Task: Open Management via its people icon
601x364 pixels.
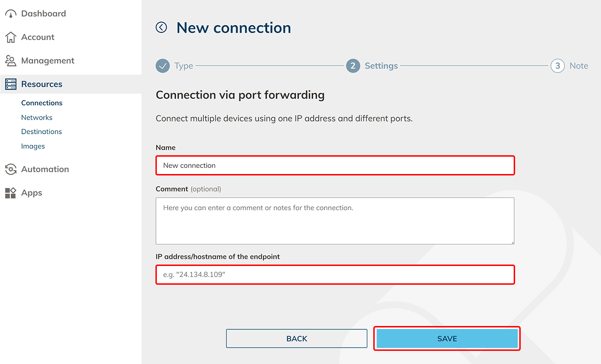Action: click(x=10, y=61)
